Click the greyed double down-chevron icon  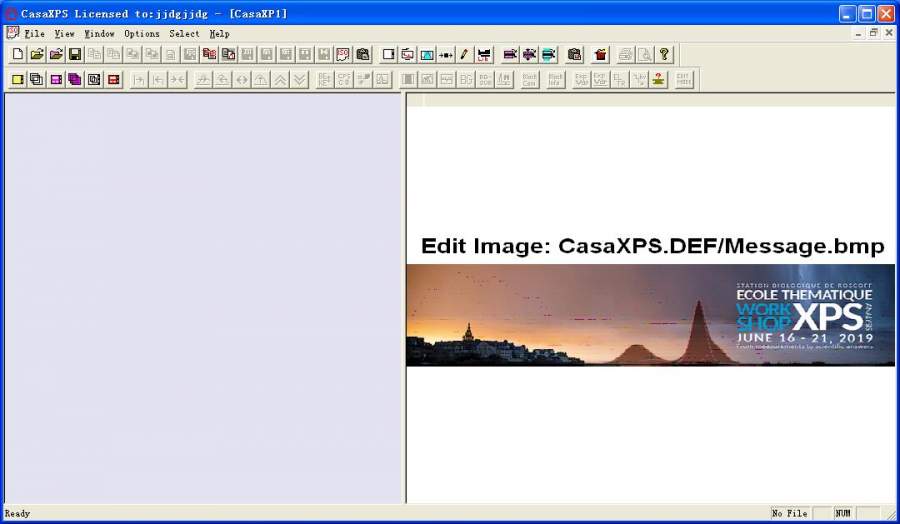(300, 79)
